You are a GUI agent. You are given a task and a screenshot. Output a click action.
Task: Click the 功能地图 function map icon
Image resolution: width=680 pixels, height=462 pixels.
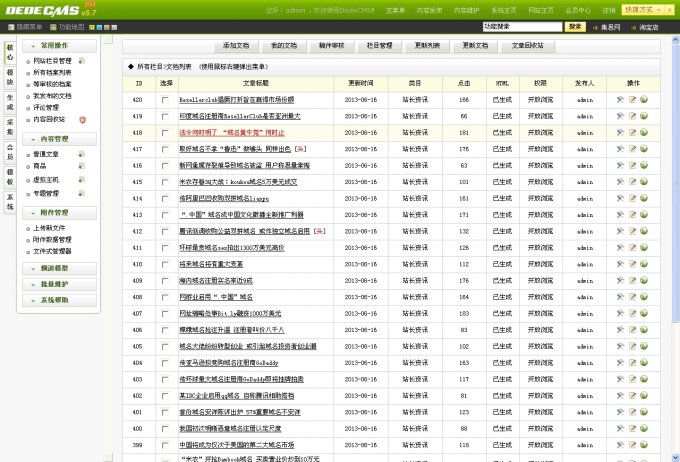[53, 27]
